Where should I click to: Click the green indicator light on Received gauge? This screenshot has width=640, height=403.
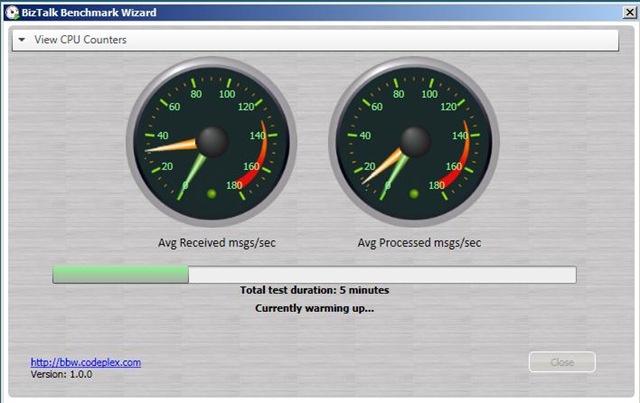click(x=211, y=194)
